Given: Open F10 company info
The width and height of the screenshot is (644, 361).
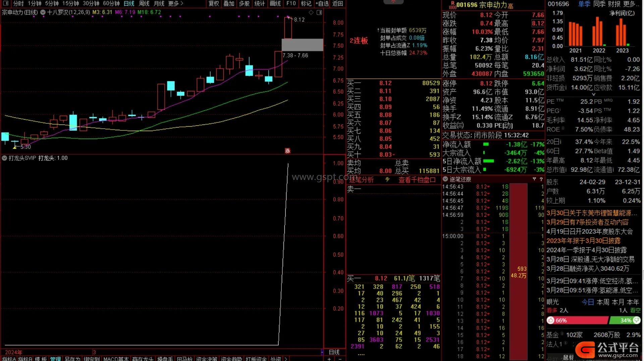Looking at the screenshot, I should (291, 3).
